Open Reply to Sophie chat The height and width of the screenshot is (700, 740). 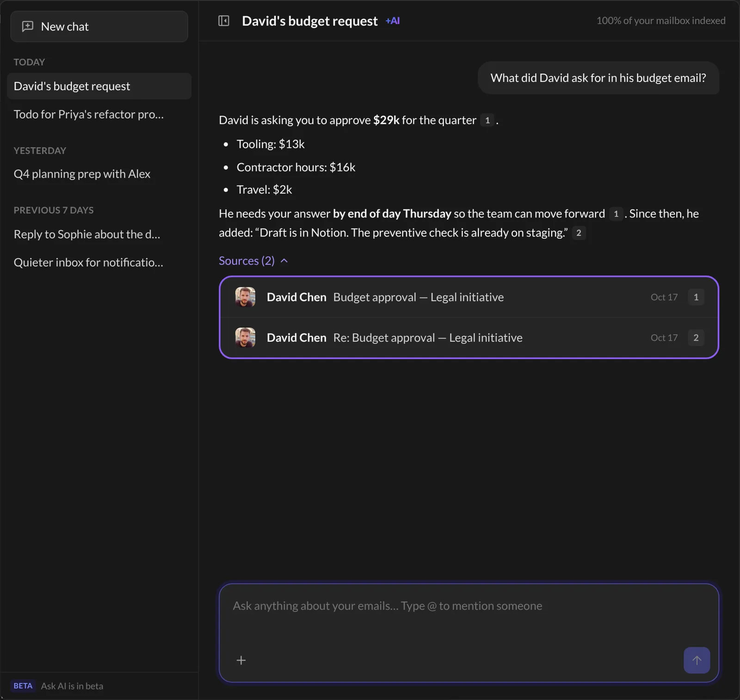coord(99,234)
